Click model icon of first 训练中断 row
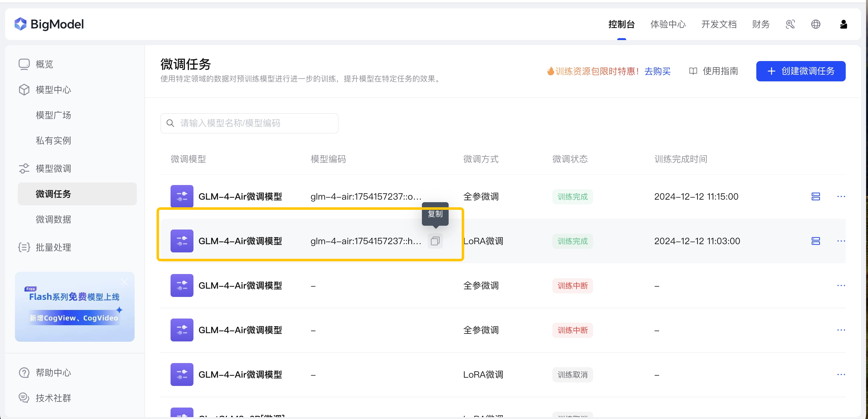The image size is (868, 419). [x=182, y=285]
